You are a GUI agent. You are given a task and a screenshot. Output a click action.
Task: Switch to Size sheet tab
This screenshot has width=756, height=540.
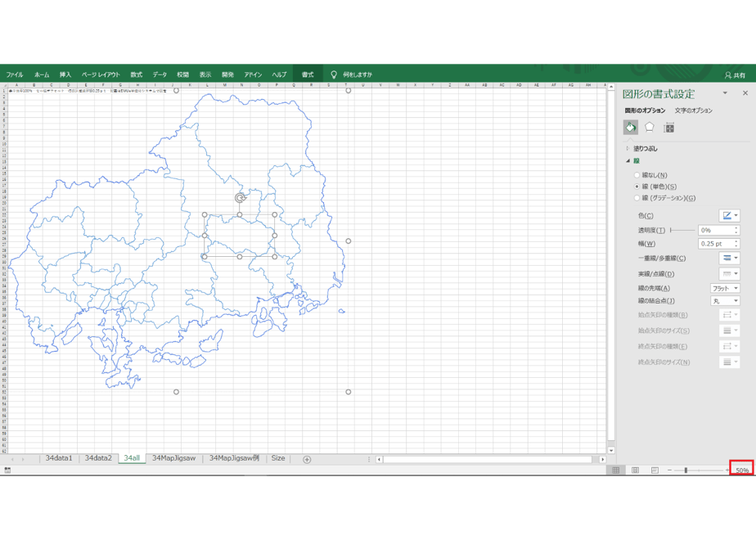[x=278, y=458]
